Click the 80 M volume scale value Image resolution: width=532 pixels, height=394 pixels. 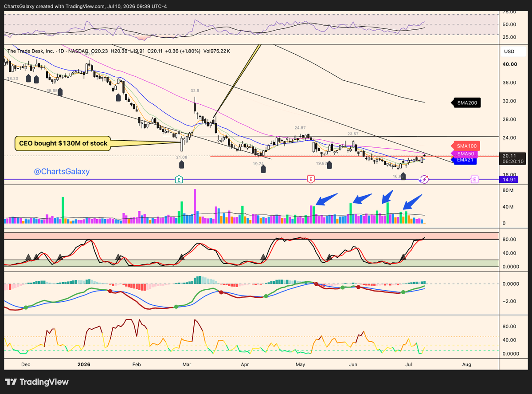click(x=509, y=191)
